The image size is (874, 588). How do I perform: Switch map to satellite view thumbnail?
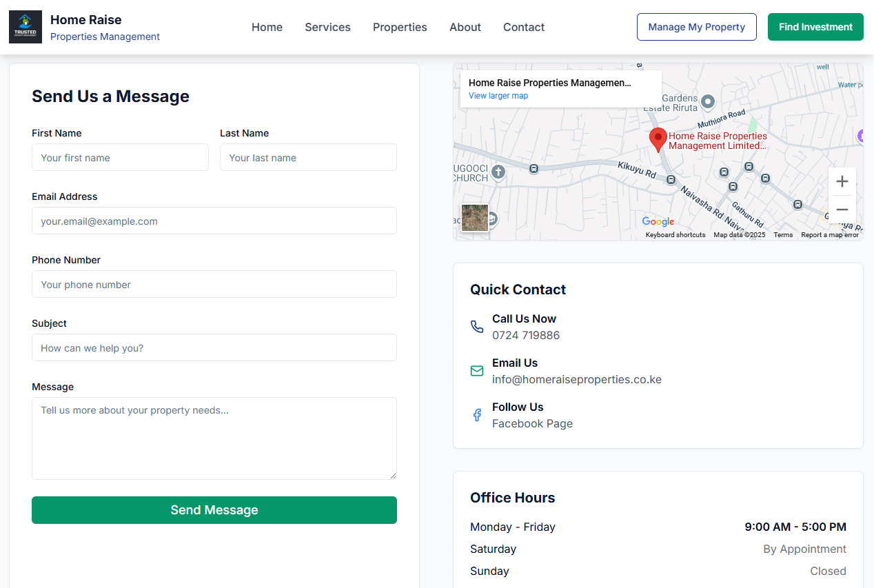475,218
